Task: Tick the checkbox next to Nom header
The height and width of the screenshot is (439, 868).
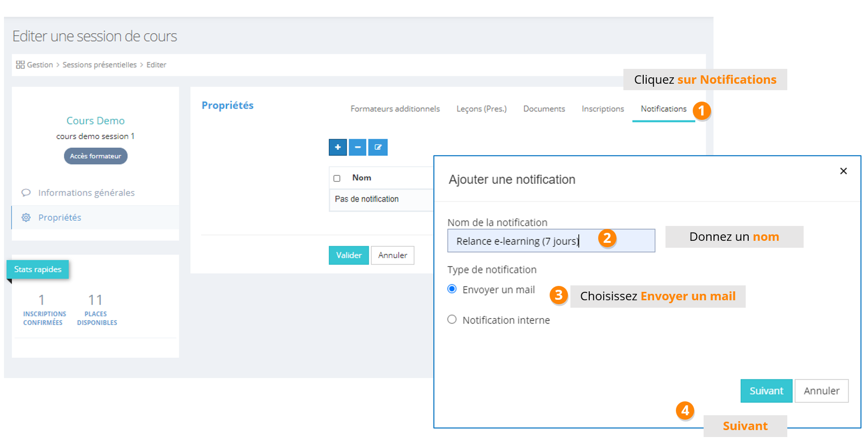Action: pos(337,178)
